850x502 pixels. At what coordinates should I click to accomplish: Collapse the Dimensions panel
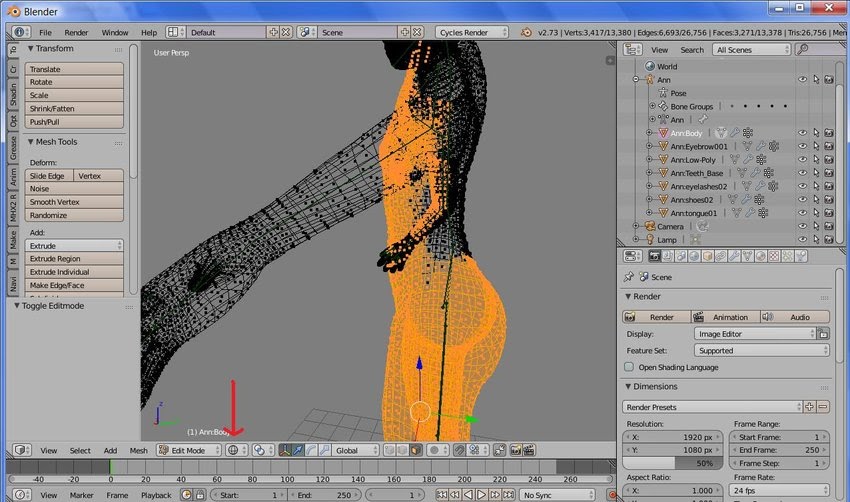click(x=628, y=387)
